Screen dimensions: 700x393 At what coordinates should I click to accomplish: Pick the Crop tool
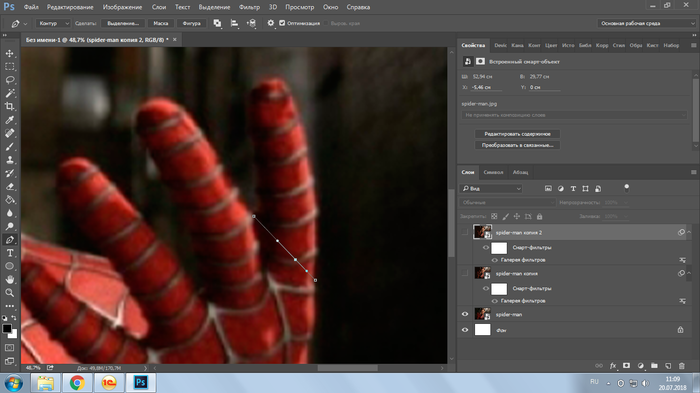click(9, 106)
